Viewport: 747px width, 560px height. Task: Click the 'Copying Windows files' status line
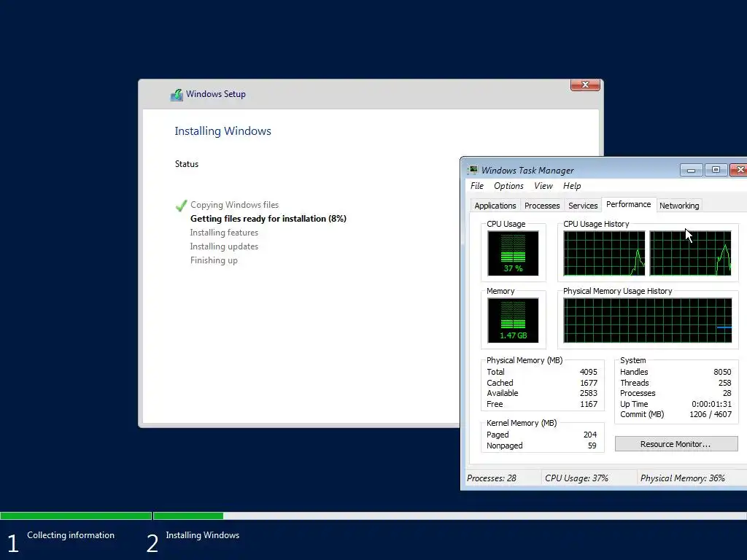234,205
